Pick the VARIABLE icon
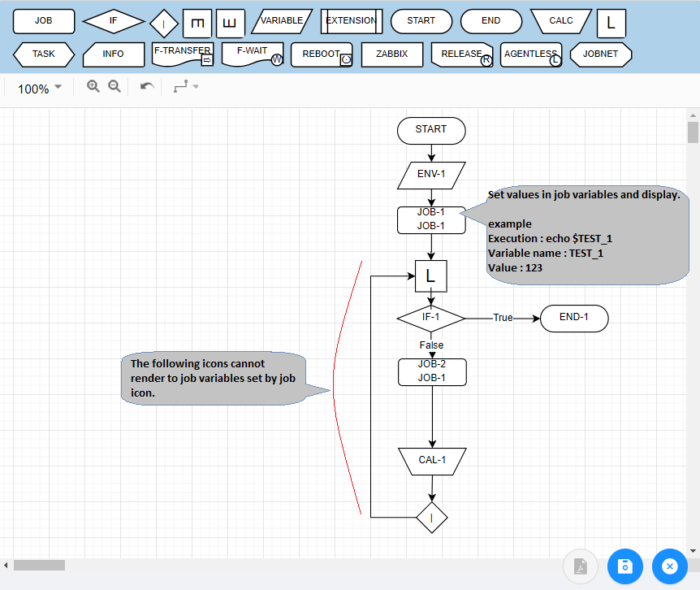 point(282,21)
